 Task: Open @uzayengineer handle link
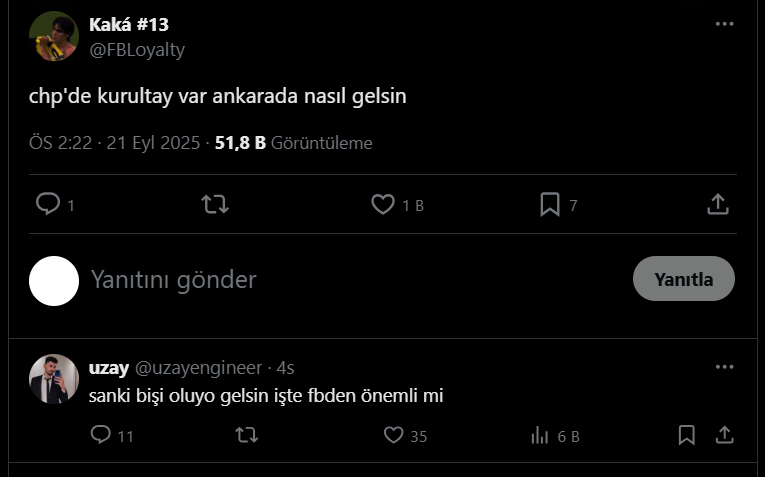coord(199,368)
